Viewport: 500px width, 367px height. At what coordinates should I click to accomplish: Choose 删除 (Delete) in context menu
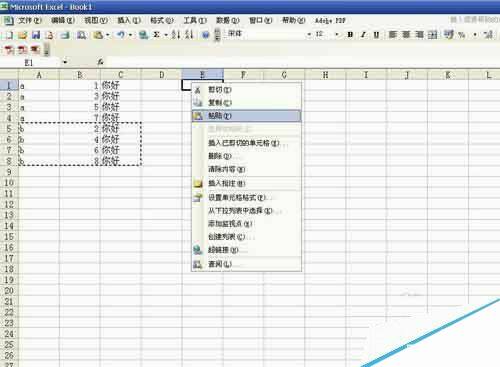coord(247,156)
